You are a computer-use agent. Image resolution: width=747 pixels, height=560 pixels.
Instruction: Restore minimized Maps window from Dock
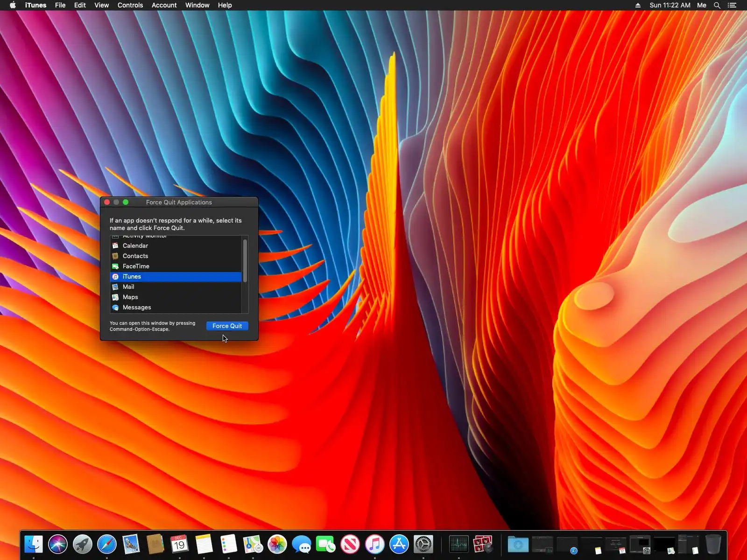(664, 544)
